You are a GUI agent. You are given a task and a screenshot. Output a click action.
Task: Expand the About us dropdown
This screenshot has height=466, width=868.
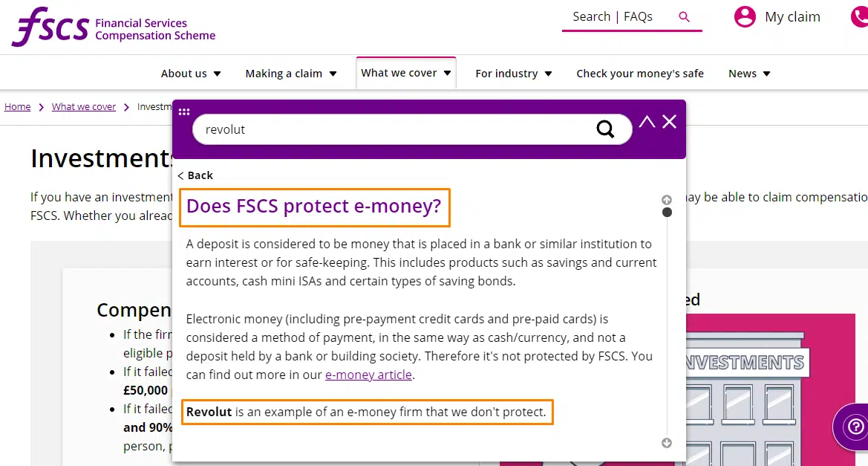[190, 73]
